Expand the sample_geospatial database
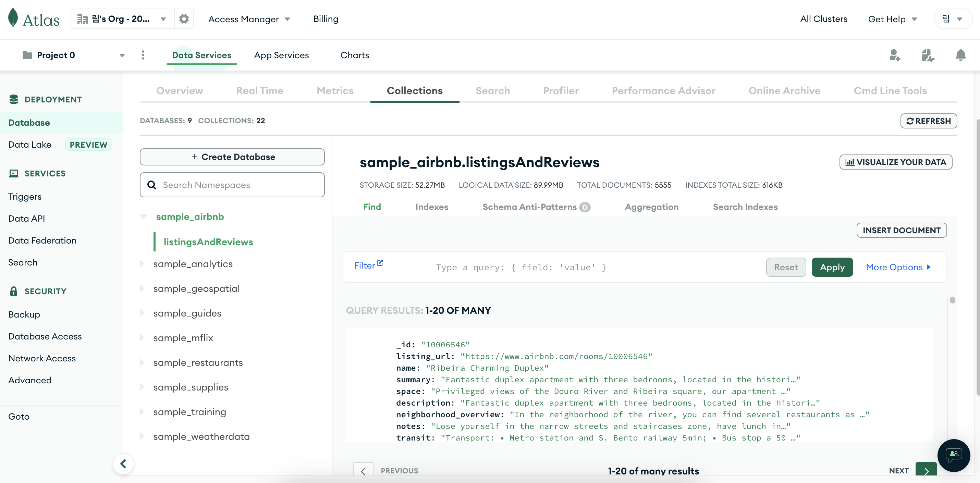The height and width of the screenshot is (483, 980). tap(142, 288)
